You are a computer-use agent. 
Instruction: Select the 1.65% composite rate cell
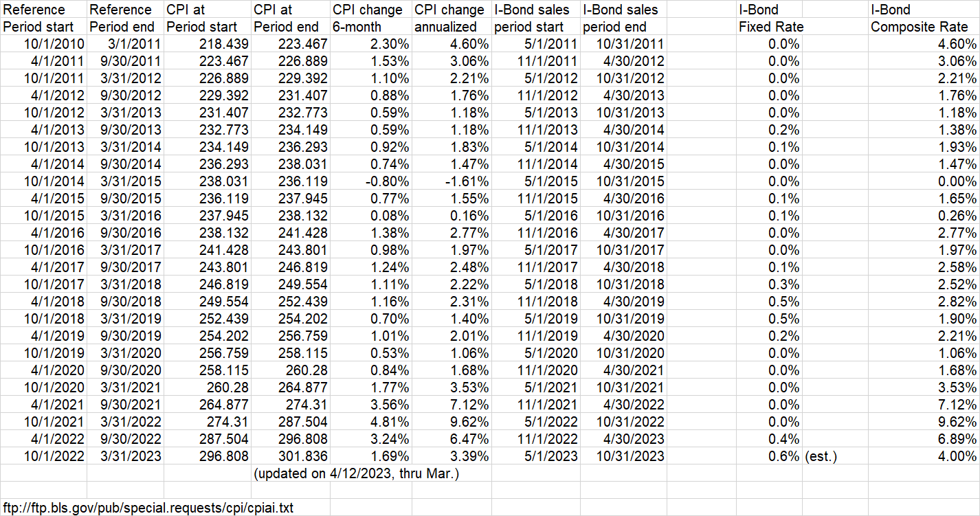[x=924, y=199]
